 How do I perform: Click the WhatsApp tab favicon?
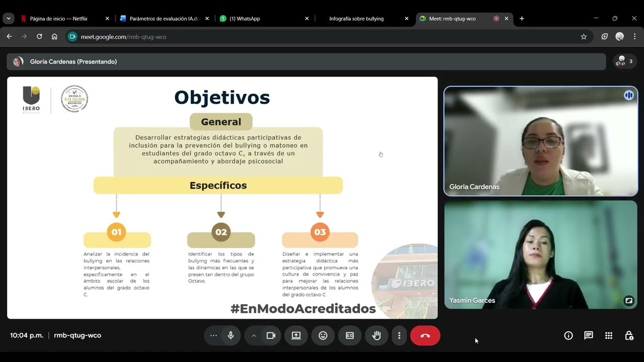point(223,19)
